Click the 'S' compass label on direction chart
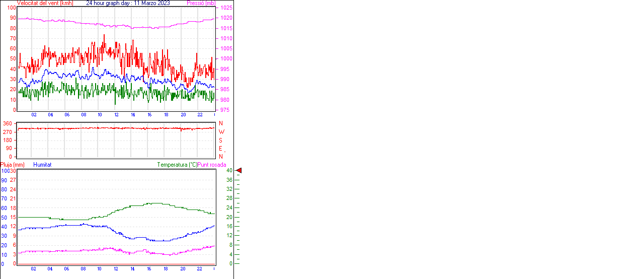The height and width of the screenshot is (279, 644). [221, 140]
